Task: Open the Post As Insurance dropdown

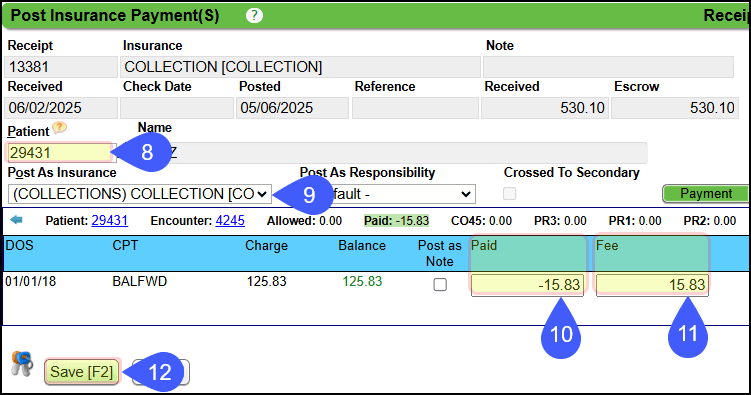Action: (x=139, y=194)
